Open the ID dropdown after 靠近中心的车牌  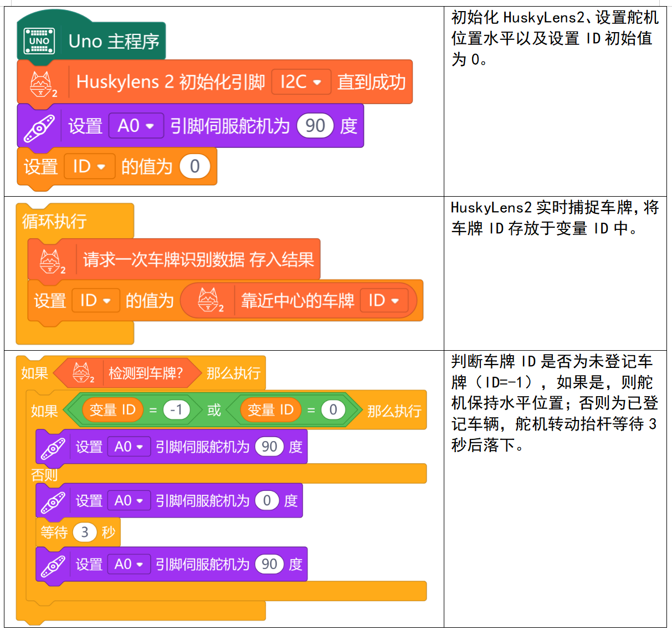[x=384, y=301]
